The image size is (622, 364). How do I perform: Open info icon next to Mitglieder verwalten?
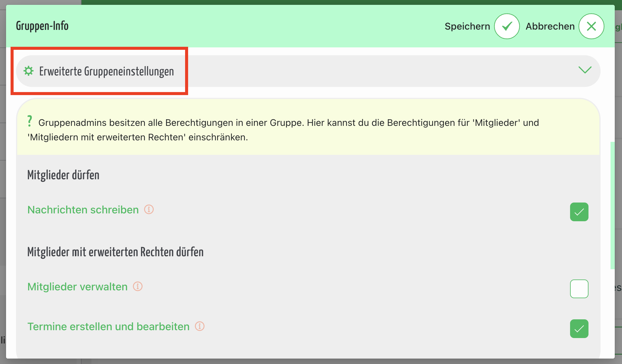138,286
